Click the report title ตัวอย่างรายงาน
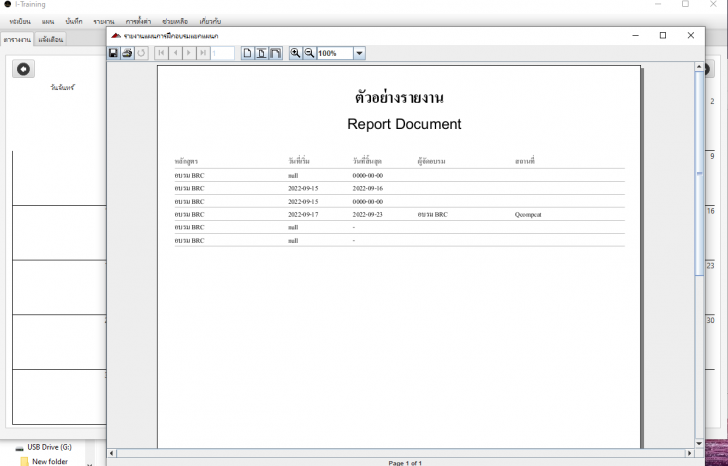This screenshot has width=728, height=466. point(399,97)
